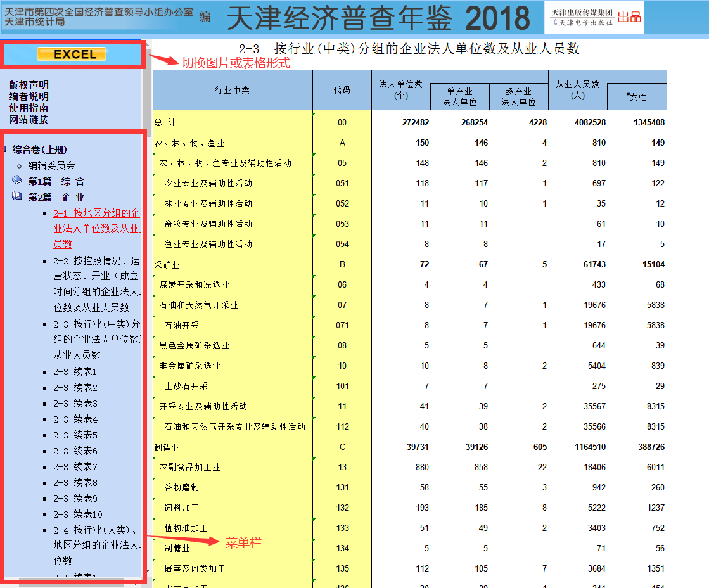This screenshot has width=709, height=588.
Task: Click the 林业专业及辅助性活动 row label
Action: (208, 203)
